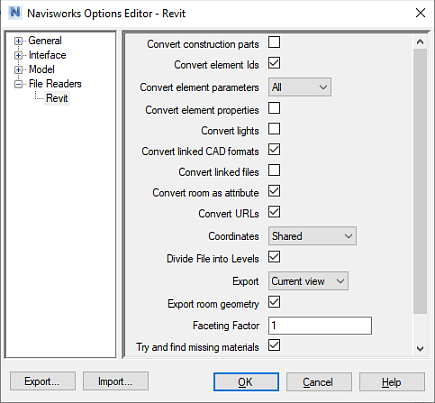Open the Coordinates dropdown

312,236
